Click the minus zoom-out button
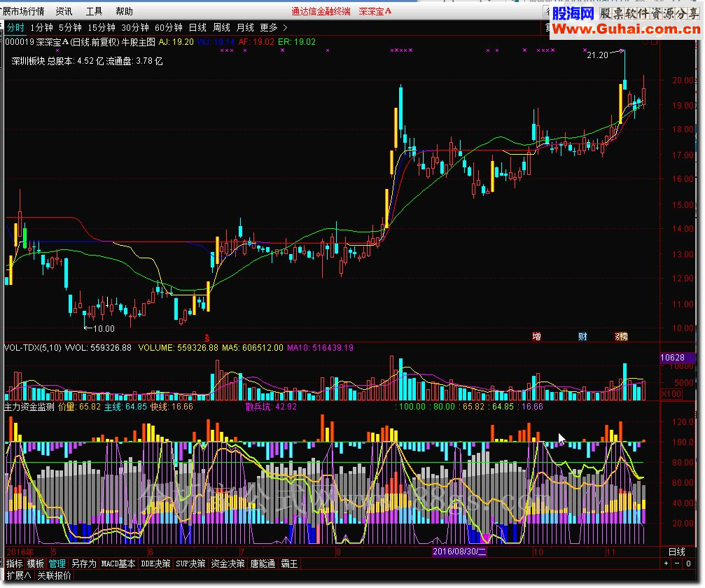The width and height of the screenshot is (705, 588). click(677, 563)
